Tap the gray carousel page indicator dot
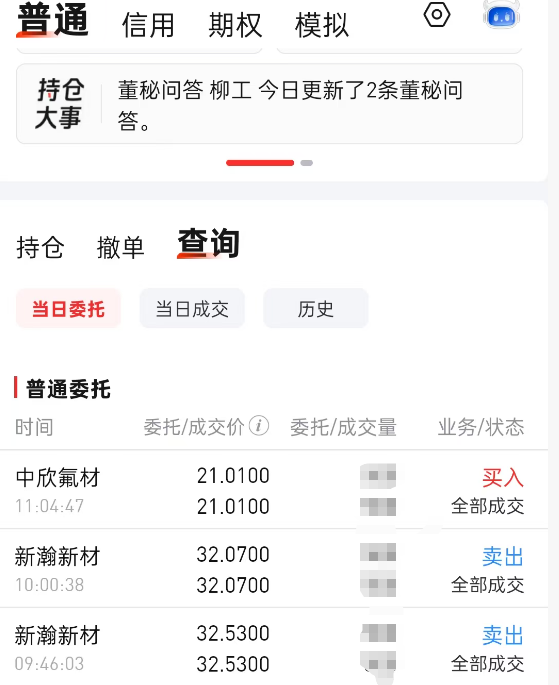The width and height of the screenshot is (559, 685). (307, 163)
